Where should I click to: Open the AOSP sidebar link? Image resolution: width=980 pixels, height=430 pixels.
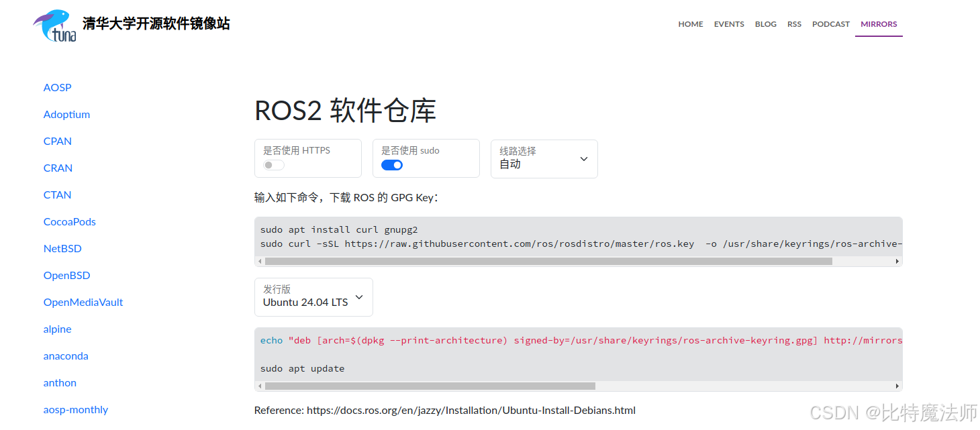[57, 88]
